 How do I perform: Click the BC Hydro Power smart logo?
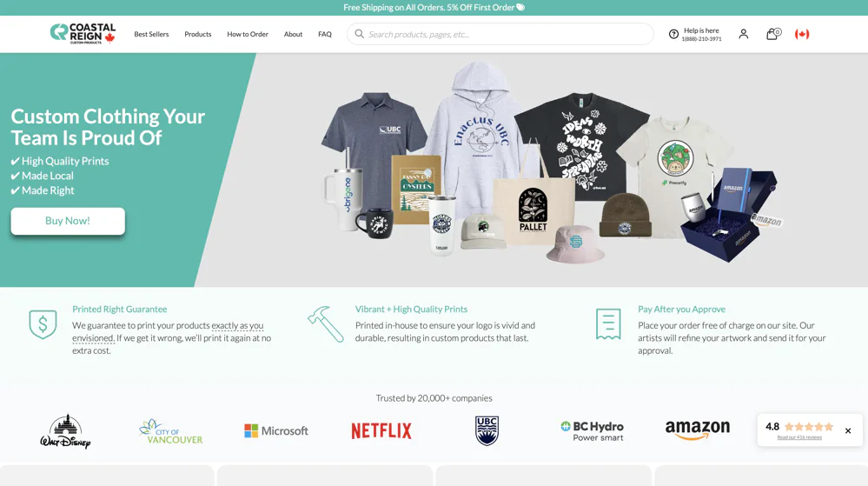coord(592,431)
